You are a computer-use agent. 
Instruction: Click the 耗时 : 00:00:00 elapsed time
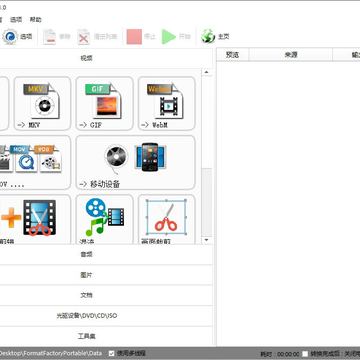tap(279, 354)
